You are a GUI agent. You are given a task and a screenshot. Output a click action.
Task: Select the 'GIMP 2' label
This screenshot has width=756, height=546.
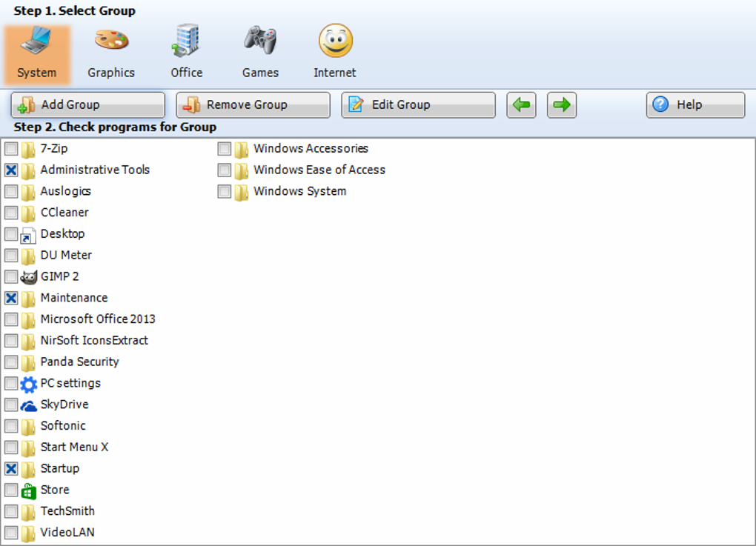(x=60, y=276)
